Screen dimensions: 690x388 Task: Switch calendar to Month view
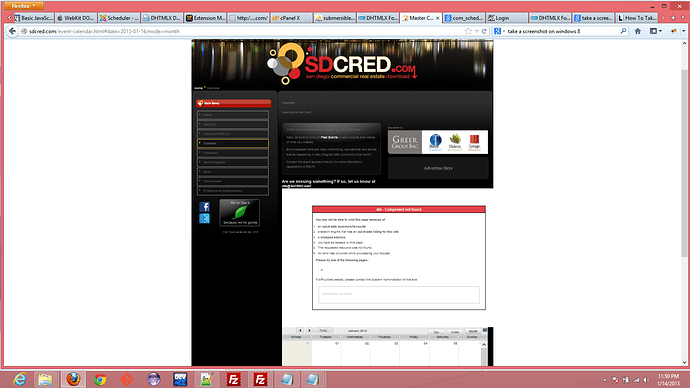473,331
